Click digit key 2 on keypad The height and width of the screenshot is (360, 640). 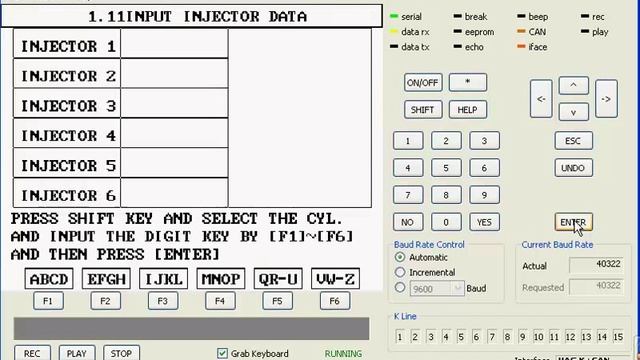point(446,141)
